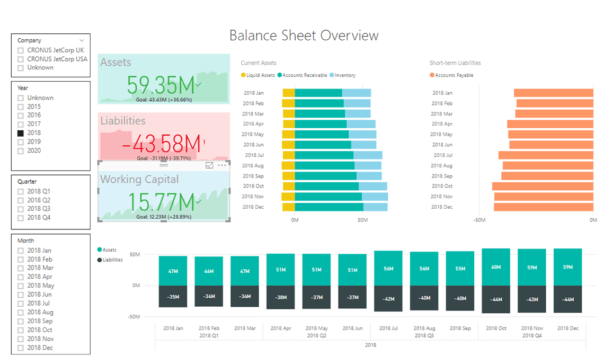Select the 2018 Dec -44M liabilities column
Viewport: 604px width, 364px height.
point(568,299)
